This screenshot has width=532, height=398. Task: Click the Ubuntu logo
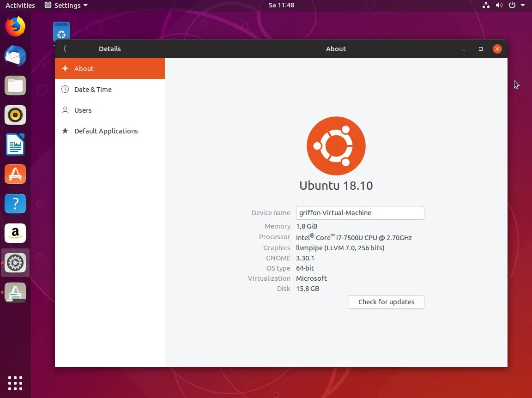[x=336, y=145]
